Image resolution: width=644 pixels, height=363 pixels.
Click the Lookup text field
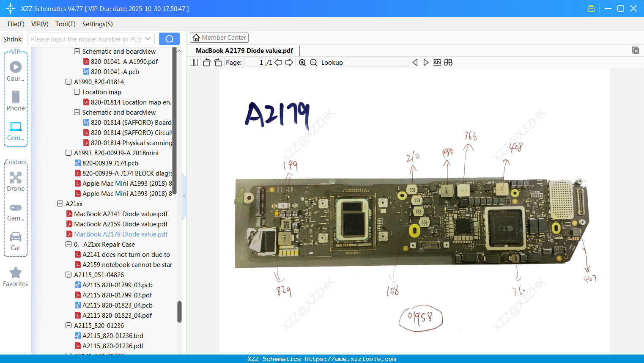coord(378,63)
